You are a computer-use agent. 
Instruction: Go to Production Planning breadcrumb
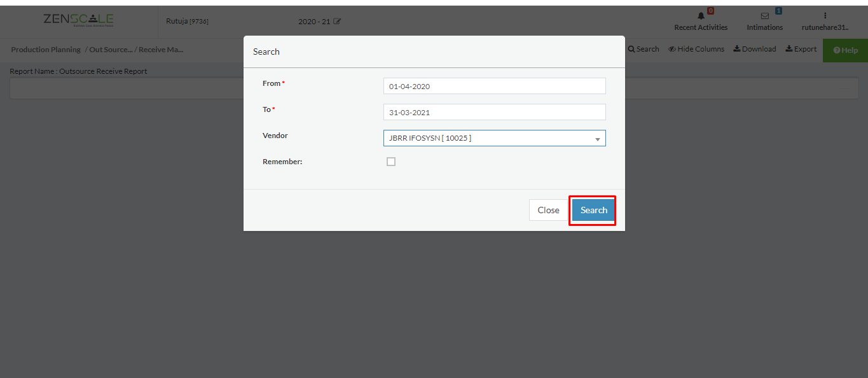pos(46,50)
